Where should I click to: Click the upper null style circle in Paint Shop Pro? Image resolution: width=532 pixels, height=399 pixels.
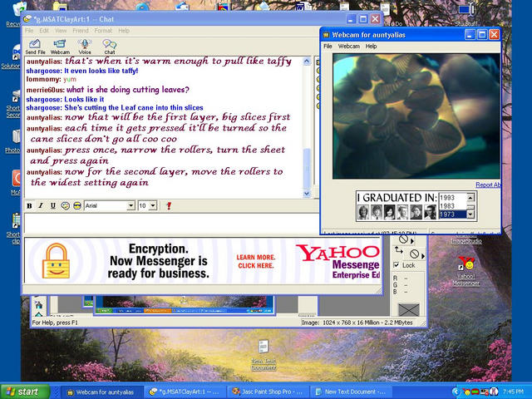pyautogui.click(x=403, y=239)
